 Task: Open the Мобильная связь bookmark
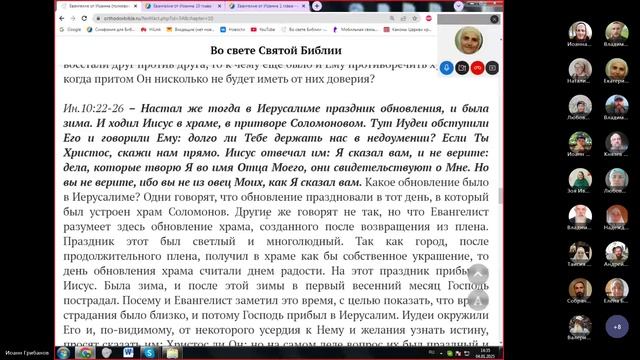[355, 29]
